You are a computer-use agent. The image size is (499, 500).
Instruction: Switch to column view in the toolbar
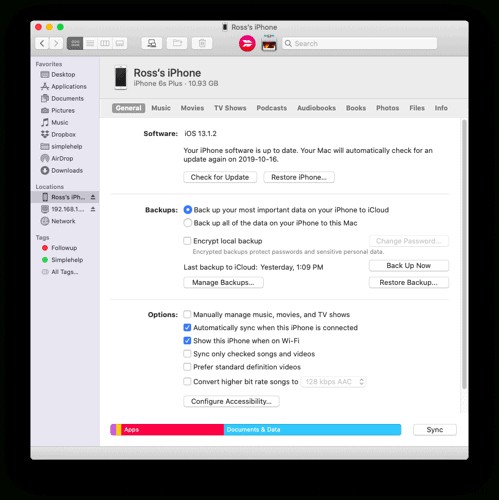click(105, 43)
